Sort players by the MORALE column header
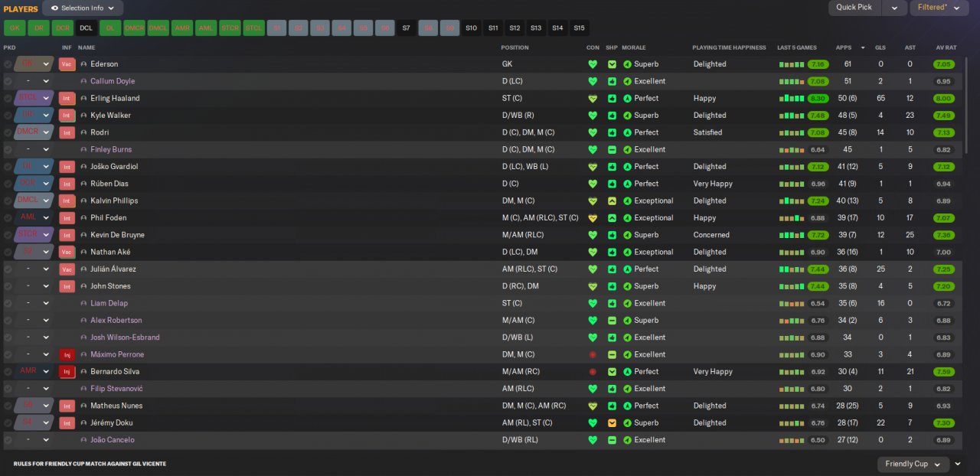 coord(633,47)
